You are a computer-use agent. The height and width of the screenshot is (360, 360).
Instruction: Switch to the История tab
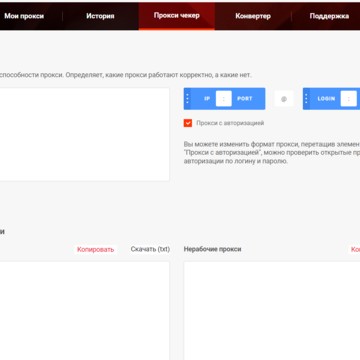pos(100,16)
